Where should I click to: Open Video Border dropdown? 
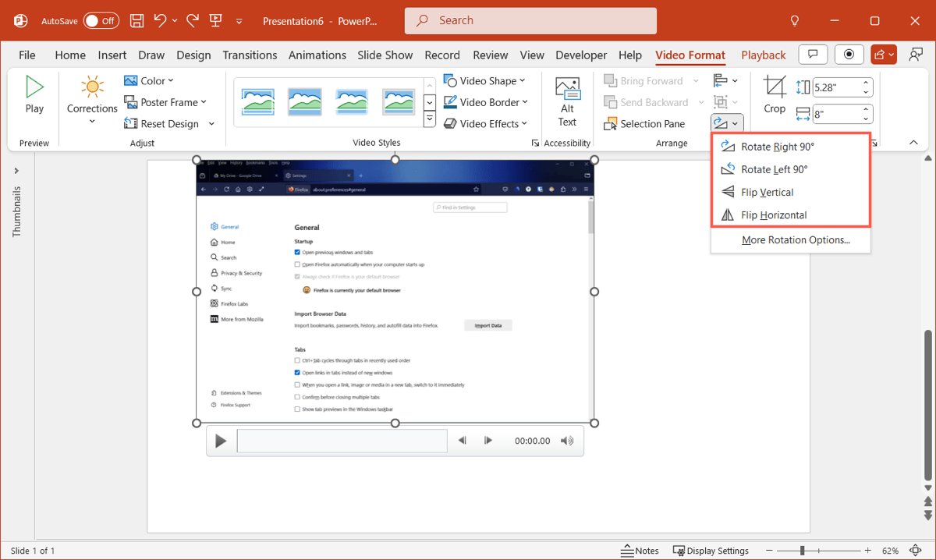click(486, 102)
